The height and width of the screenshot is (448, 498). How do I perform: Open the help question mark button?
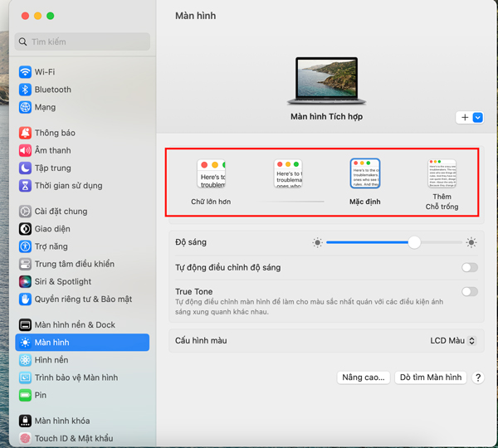pos(478,377)
